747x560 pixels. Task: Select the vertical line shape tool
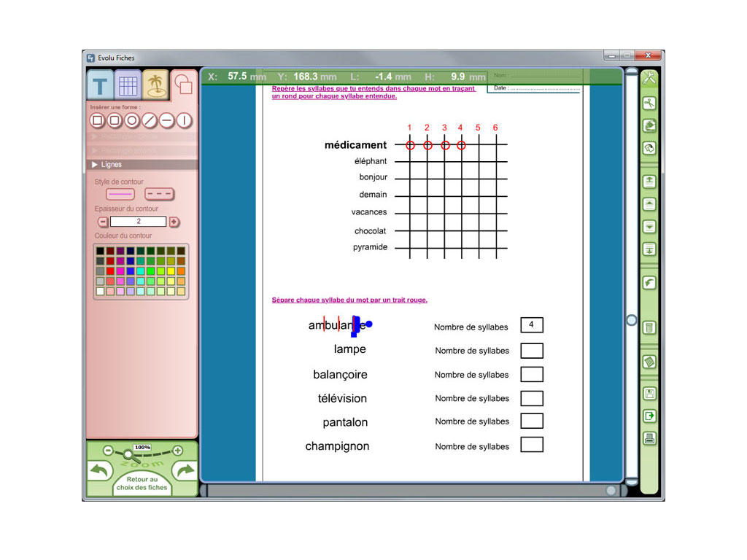pyautogui.click(x=185, y=120)
